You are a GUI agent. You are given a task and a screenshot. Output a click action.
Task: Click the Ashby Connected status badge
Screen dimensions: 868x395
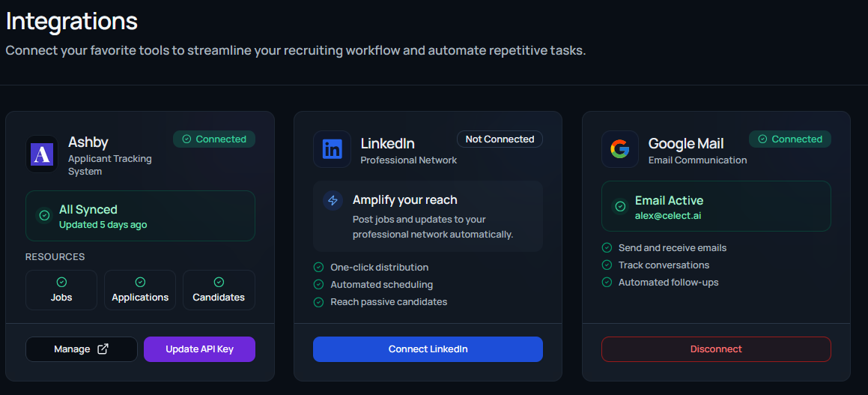[x=214, y=139]
